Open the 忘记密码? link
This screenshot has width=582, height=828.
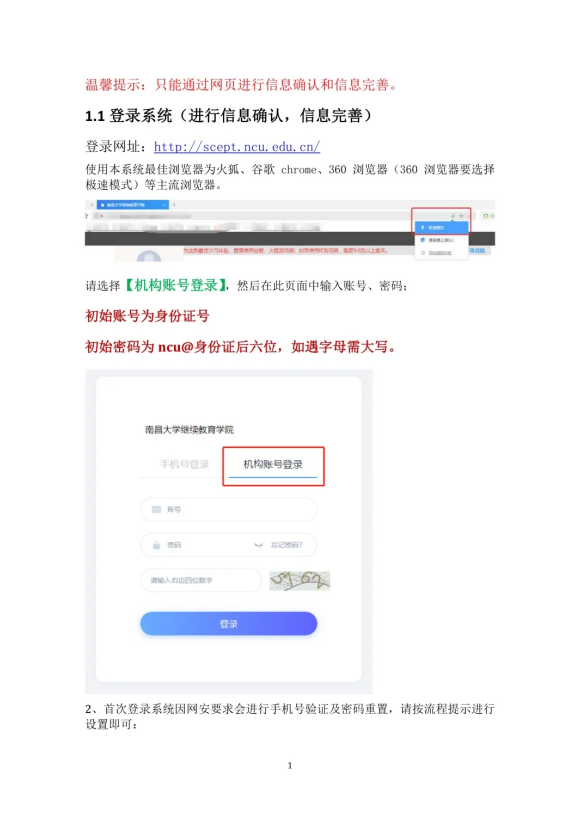(286, 545)
